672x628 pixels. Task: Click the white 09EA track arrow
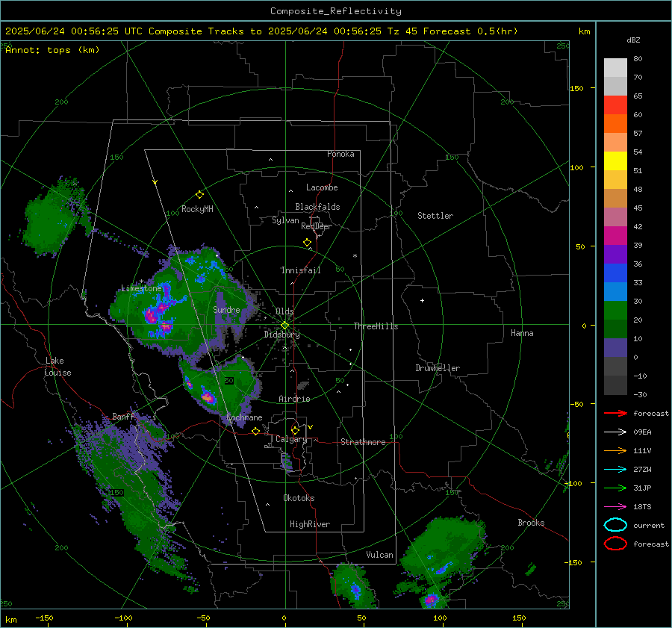coord(615,432)
